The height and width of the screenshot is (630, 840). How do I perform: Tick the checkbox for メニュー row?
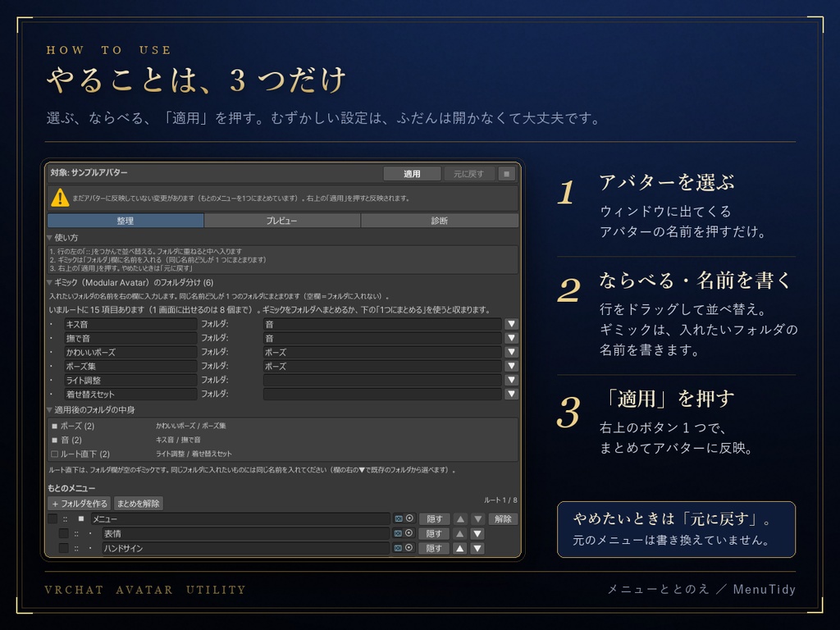(52, 518)
